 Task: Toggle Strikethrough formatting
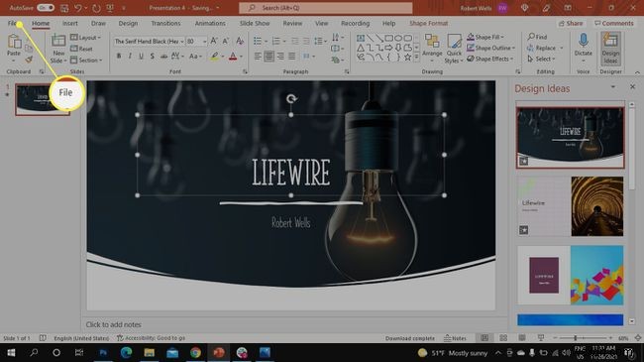(163, 57)
